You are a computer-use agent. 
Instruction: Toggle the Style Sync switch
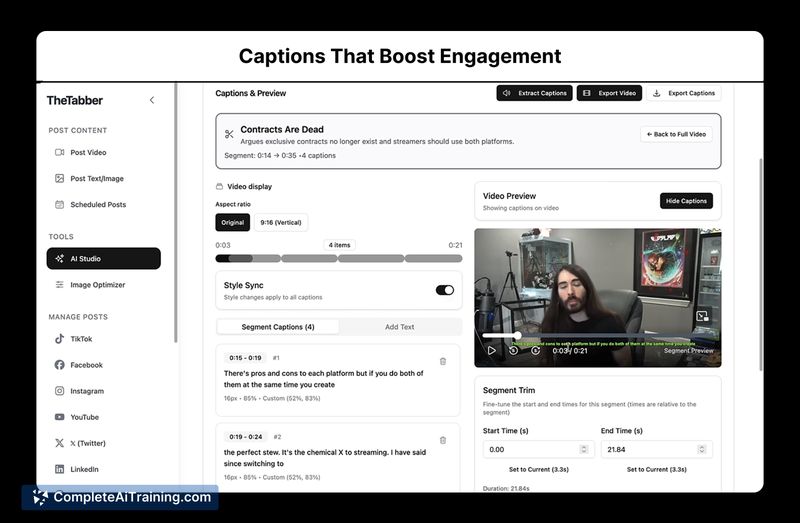(x=445, y=290)
